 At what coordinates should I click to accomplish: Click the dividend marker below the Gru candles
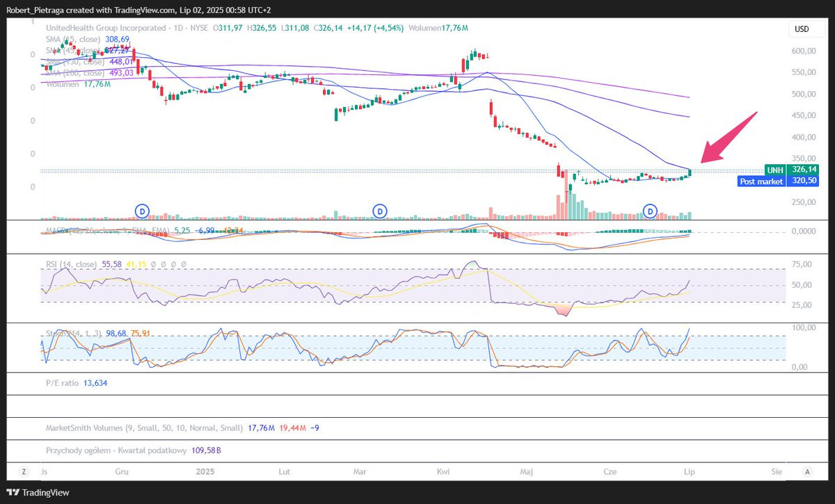coord(142,210)
